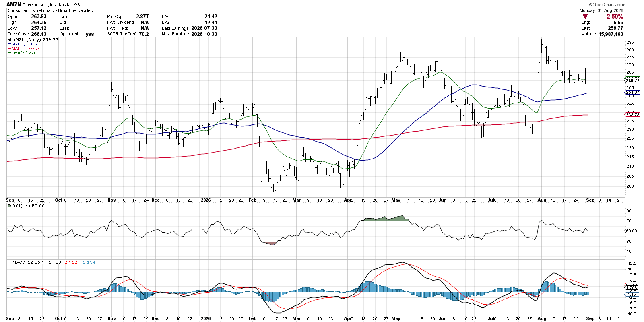Click the blue 251.97 tag on right axis
This screenshot has height=322, width=644.
click(633, 93)
